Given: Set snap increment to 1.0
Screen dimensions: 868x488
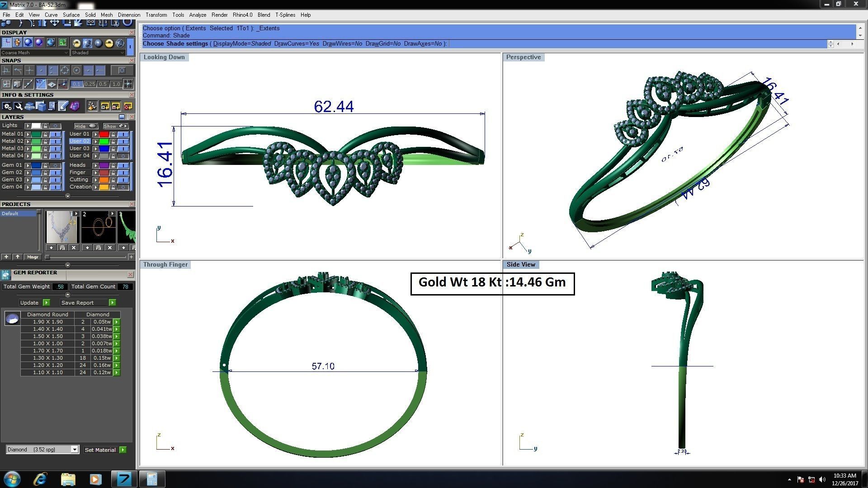Looking at the screenshot, I should click(116, 84).
